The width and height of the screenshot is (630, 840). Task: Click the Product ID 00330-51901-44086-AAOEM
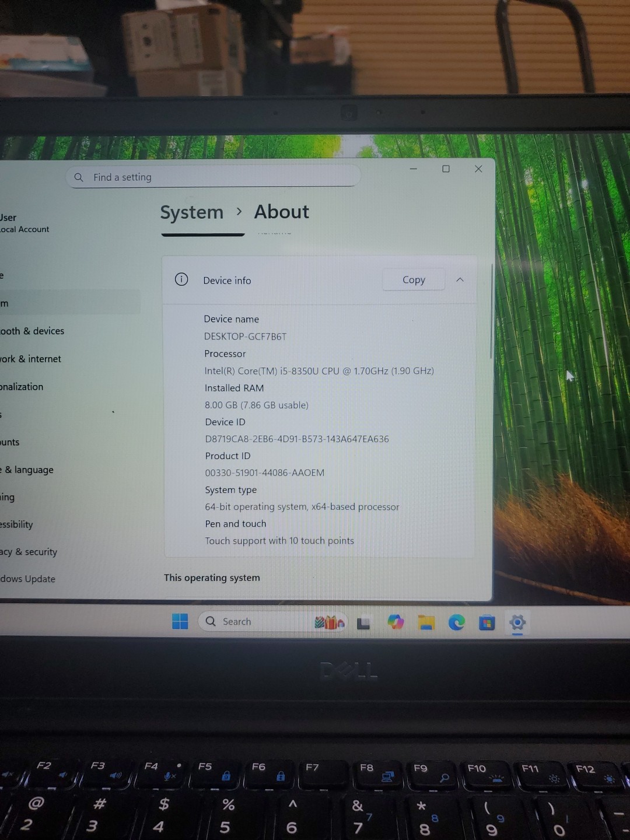pos(265,473)
